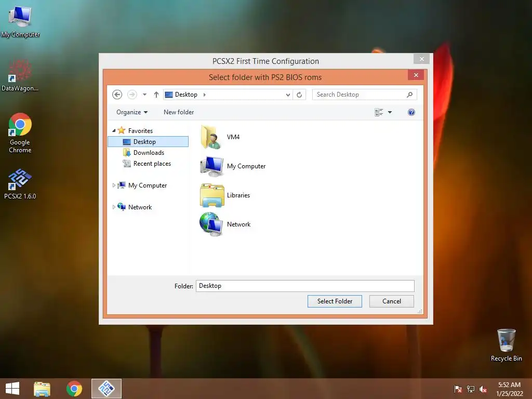The width and height of the screenshot is (532, 399).
Task: Close the Select folder dialog
Action: [x=416, y=75]
